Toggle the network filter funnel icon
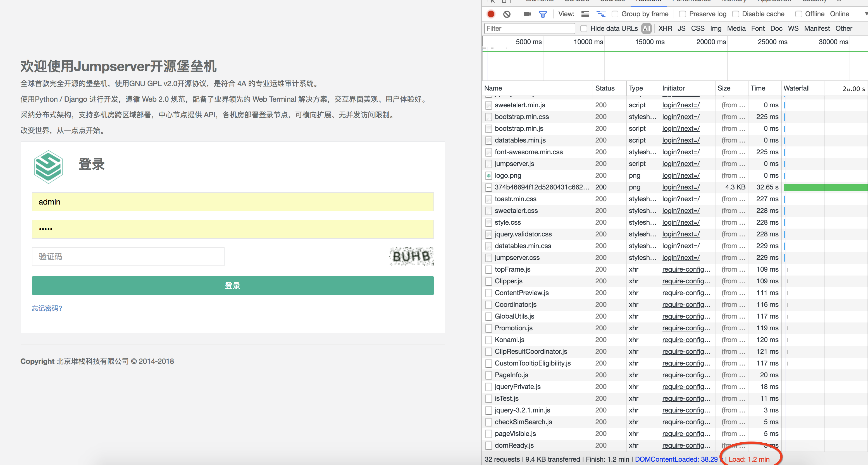This screenshot has width=868, height=465. (542, 14)
